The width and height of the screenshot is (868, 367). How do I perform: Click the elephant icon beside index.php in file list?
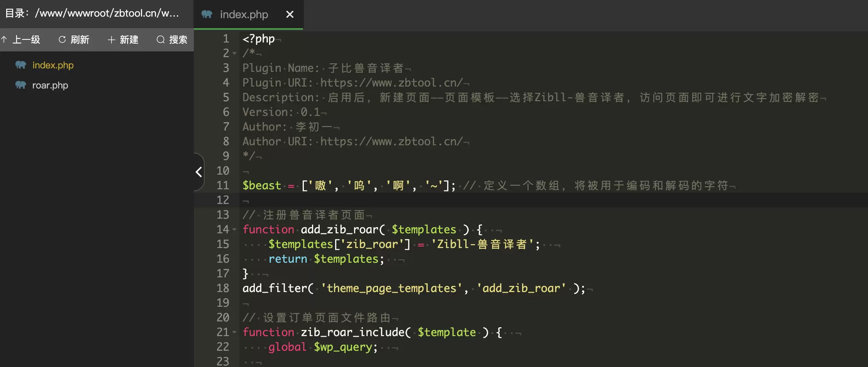(x=21, y=65)
